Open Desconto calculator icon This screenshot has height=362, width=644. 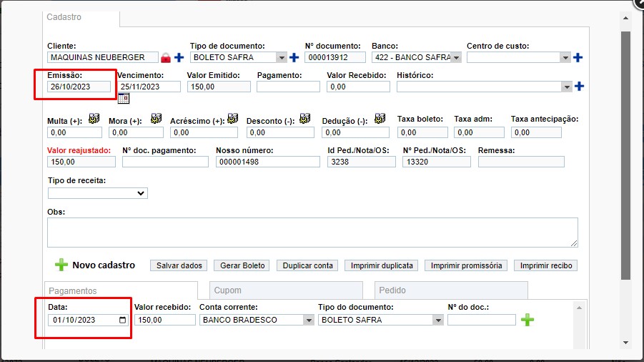click(x=304, y=119)
